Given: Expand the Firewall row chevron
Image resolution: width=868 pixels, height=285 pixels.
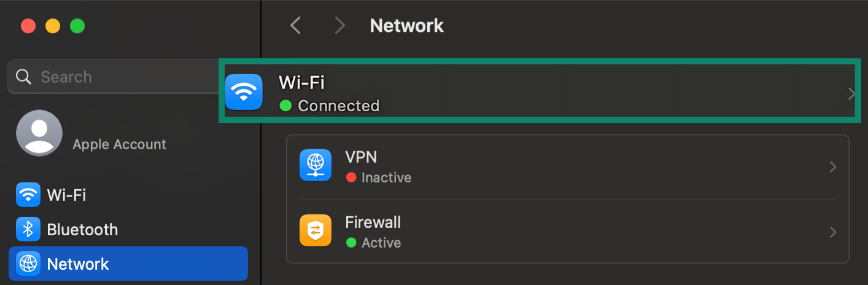Looking at the screenshot, I should (x=833, y=232).
